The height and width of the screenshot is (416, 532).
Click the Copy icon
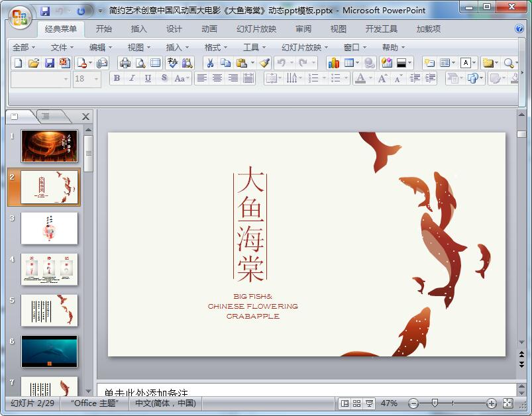pyautogui.click(x=225, y=63)
